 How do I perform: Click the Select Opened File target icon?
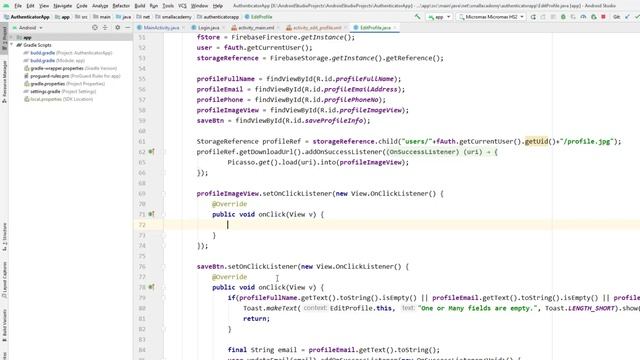pyautogui.click(x=95, y=27)
